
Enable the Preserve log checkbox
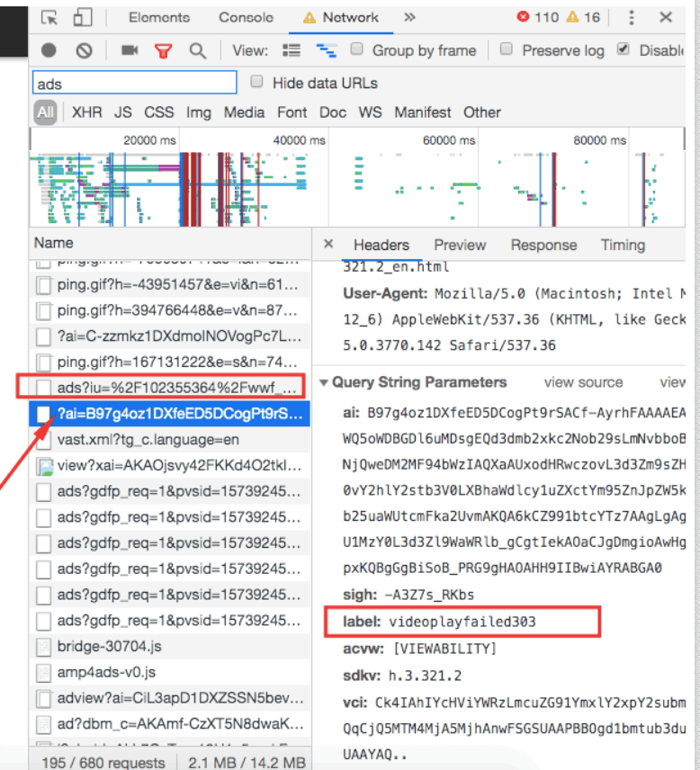[507, 49]
